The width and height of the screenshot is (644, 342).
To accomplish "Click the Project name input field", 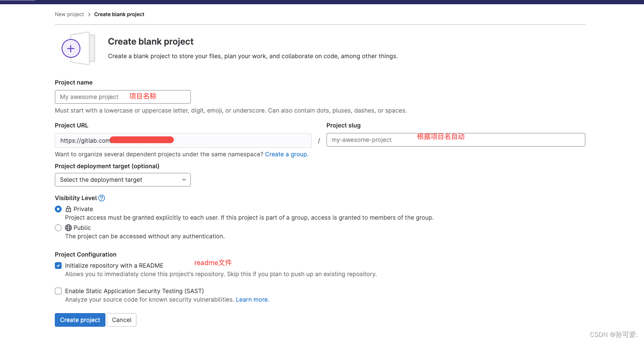I will click(x=122, y=96).
